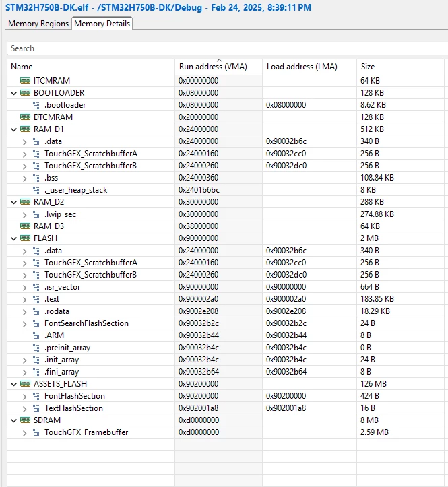The image size is (448, 487).
Task: Click the ASSETS_FLASH memory chip icon
Action: point(25,384)
